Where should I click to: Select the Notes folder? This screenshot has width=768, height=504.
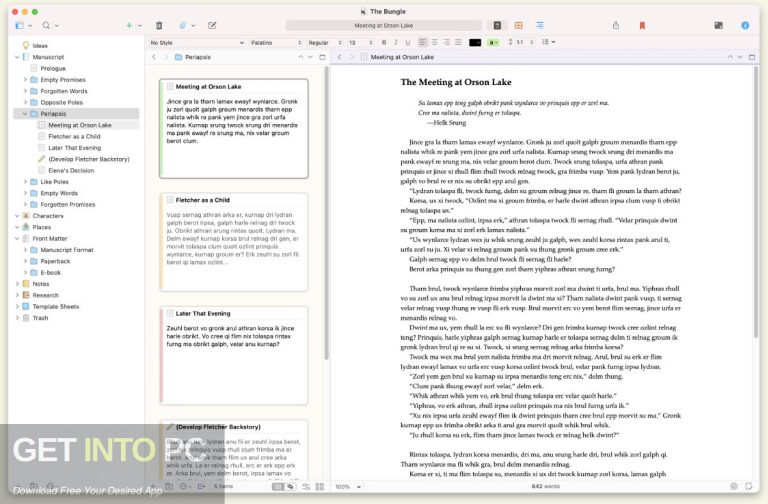click(x=41, y=284)
